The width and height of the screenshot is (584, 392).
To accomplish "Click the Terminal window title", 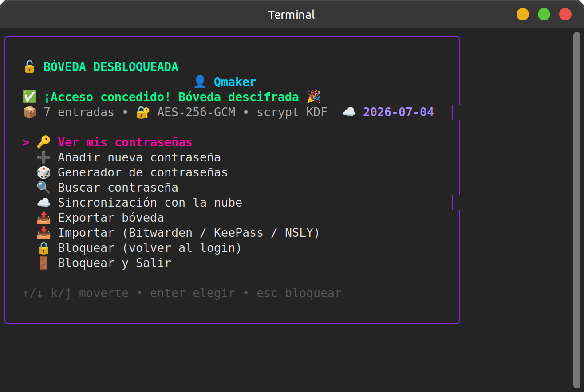I will pyautogui.click(x=292, y=14).
